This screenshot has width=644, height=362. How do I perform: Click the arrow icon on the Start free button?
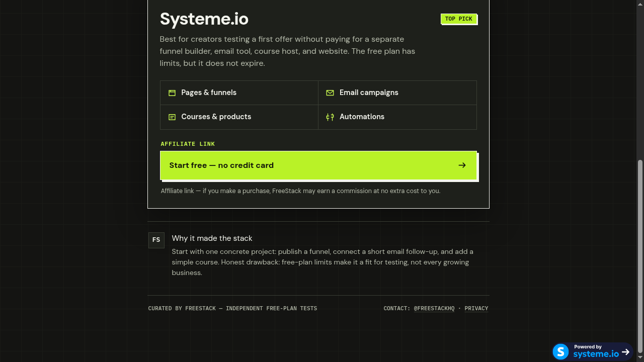[x=462, y=165]
